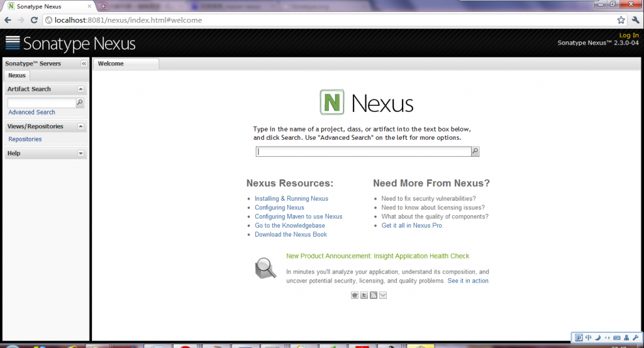Screen dimensions: 644x348
Task: Click the Artifact Search magnifier icon in sidebar
Action: point(80,103)
